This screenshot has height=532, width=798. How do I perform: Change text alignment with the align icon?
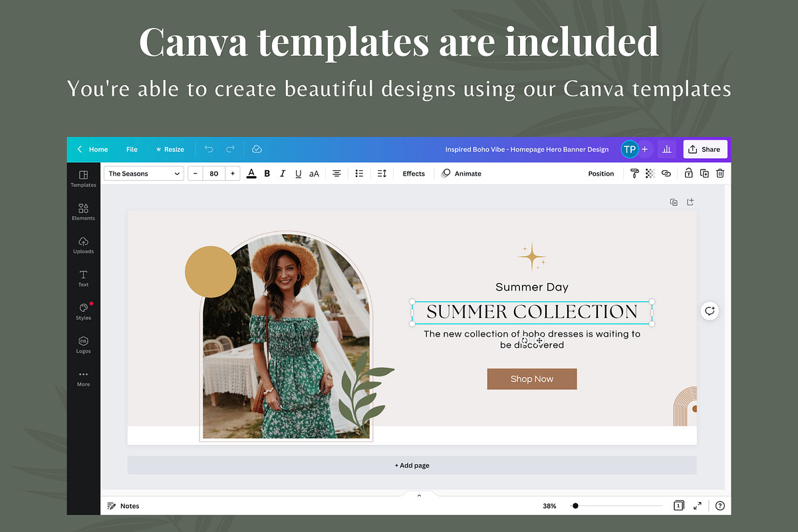pyautogui.click(x=337, y=174)
